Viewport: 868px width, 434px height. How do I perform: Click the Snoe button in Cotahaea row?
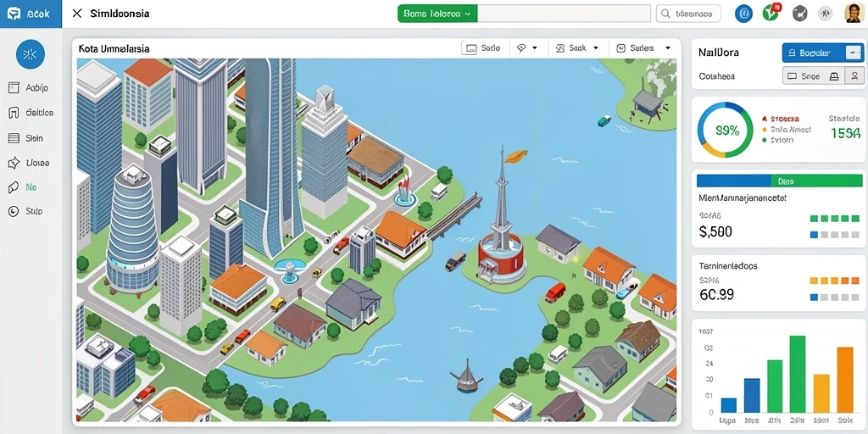804,76
